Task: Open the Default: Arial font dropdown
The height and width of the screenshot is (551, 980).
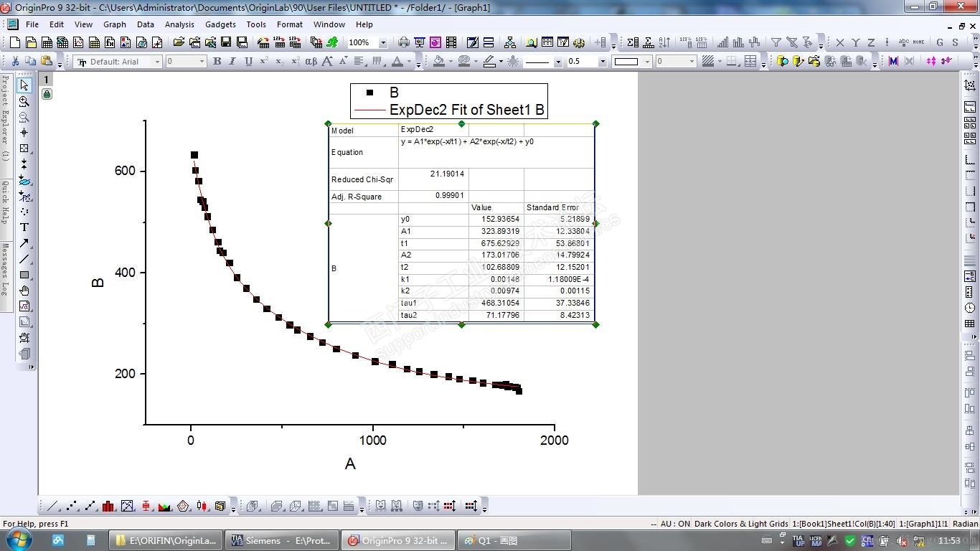Action: pos(118,62)
